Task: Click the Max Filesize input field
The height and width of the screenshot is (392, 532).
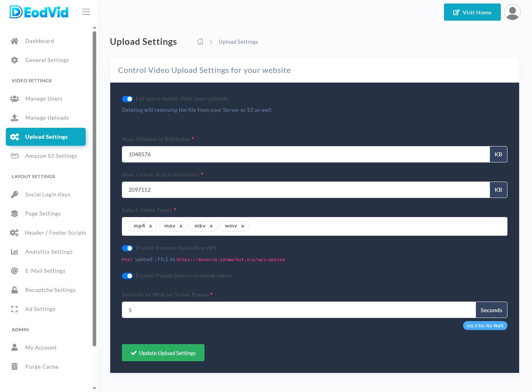Action: (305, 154)
